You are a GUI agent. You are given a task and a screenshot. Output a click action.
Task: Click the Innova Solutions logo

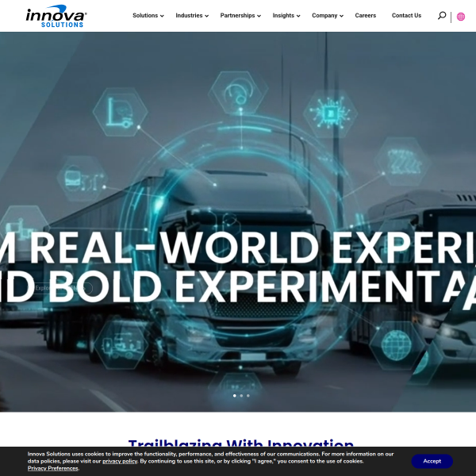tap(56, 16)
